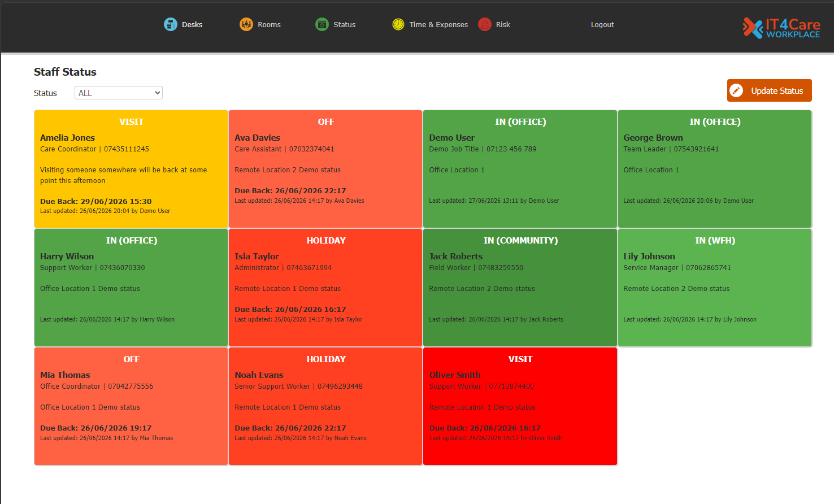834x504 pixels.
Task: Click George Brown name on staff card
Action: pos(653,138)
